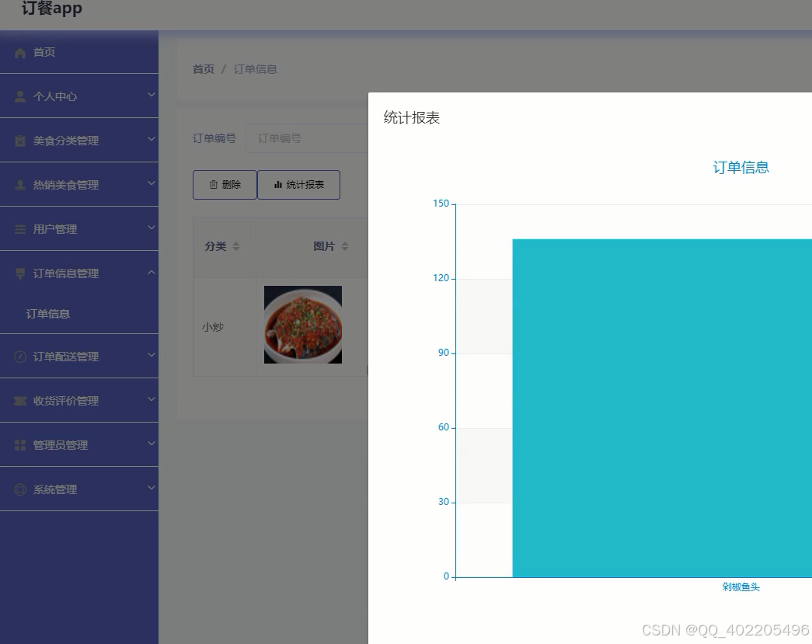Image resolution: width=812 pixels, height=644 pixels.
Task: Click the 热销美食管理 sidebar icon
Action: (x=19, y=185)
